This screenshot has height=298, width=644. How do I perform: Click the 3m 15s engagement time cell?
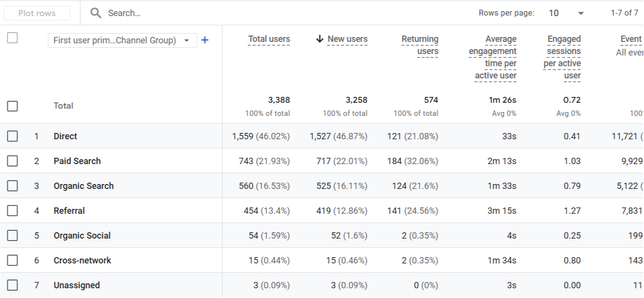coord(502,211)
